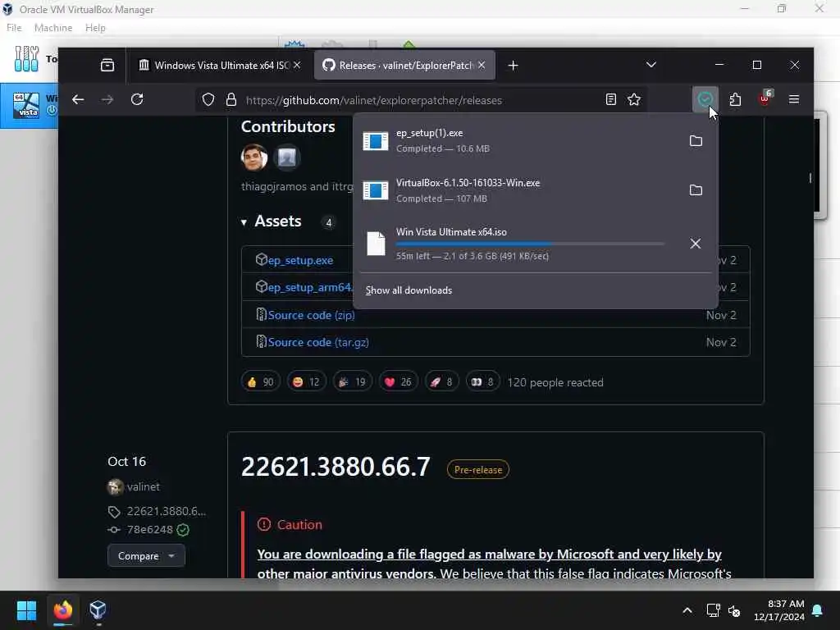Click the network tray icon
Image resolution: width=840 pixels, height=630 pixels.
click(x=713, y=610)
